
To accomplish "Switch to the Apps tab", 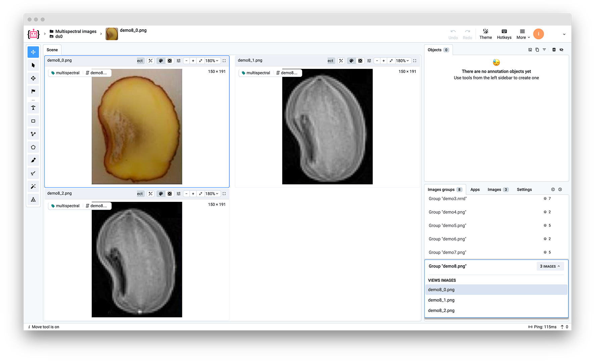I will (x=475, y=190).
